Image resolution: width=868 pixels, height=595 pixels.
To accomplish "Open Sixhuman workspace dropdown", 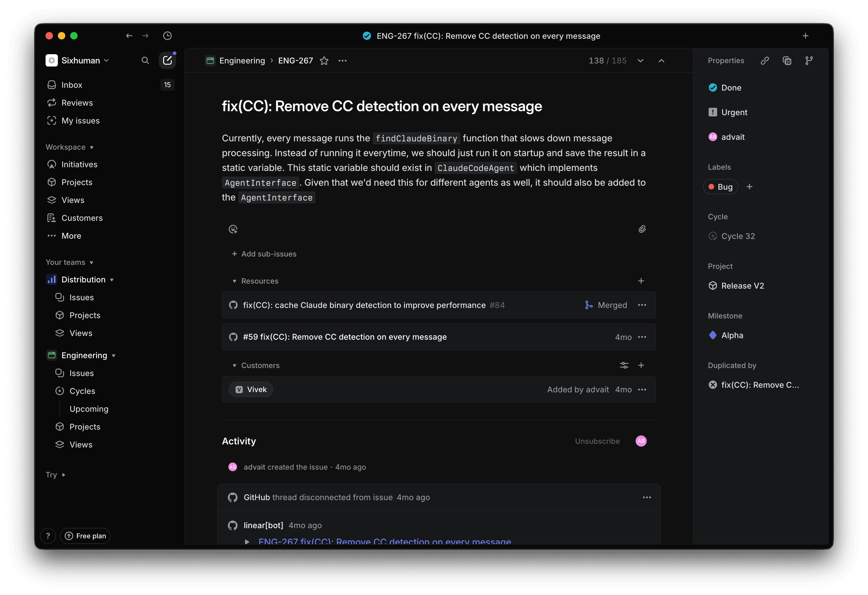I will point(77,61).
